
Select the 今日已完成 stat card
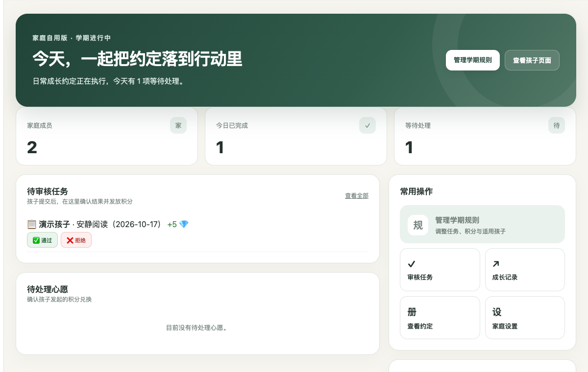(x=296, y=136)
